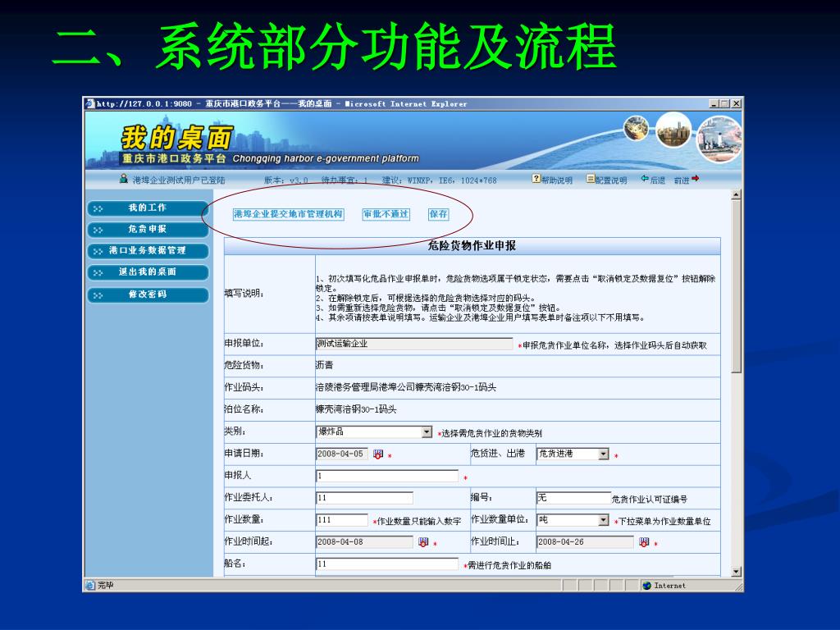Open the 配置说明 configuration notes icon
This screenshot has width=840, height=630.
pos(591,178)
